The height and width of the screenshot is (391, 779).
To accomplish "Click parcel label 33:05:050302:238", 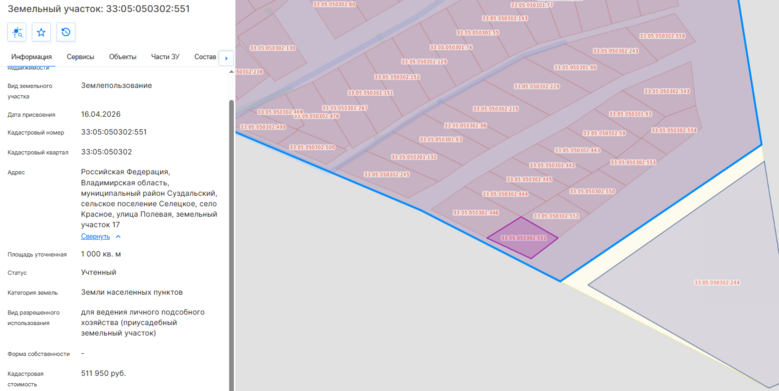I will pos(249,72).
